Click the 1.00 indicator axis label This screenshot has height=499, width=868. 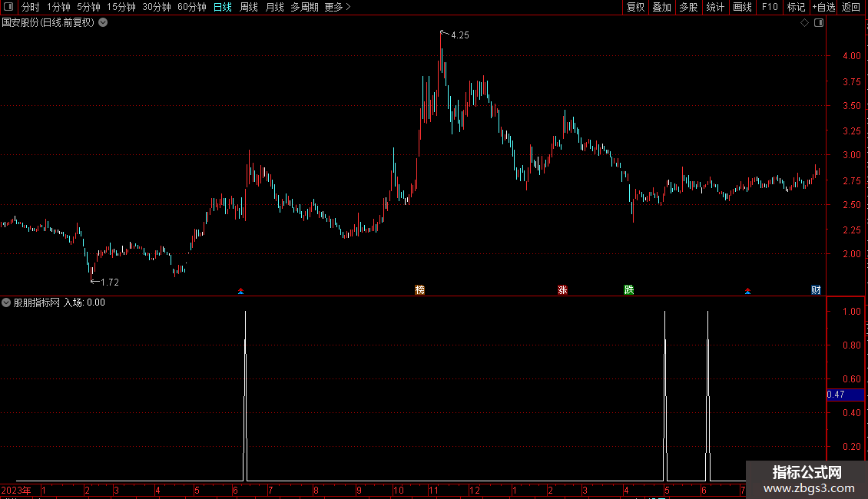[851, 312]
